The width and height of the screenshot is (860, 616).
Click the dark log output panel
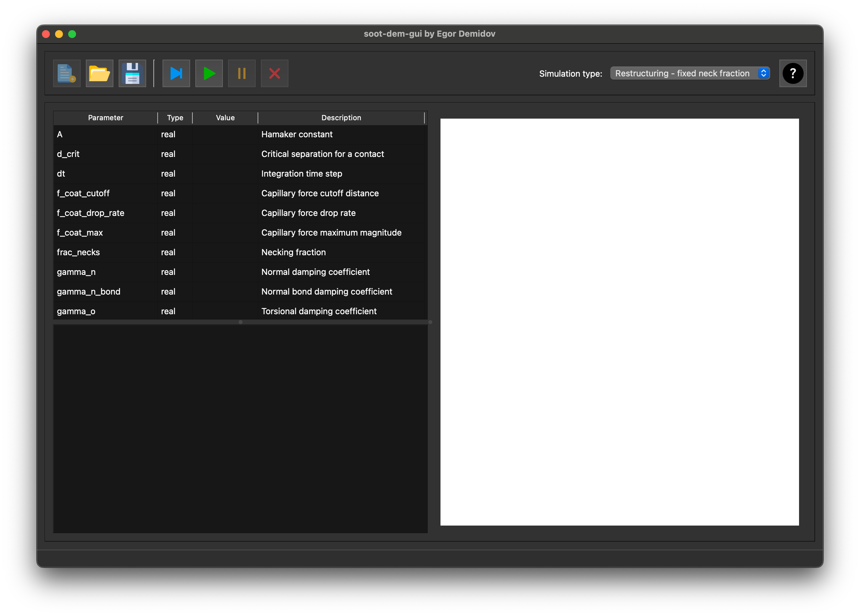point(241,429)
